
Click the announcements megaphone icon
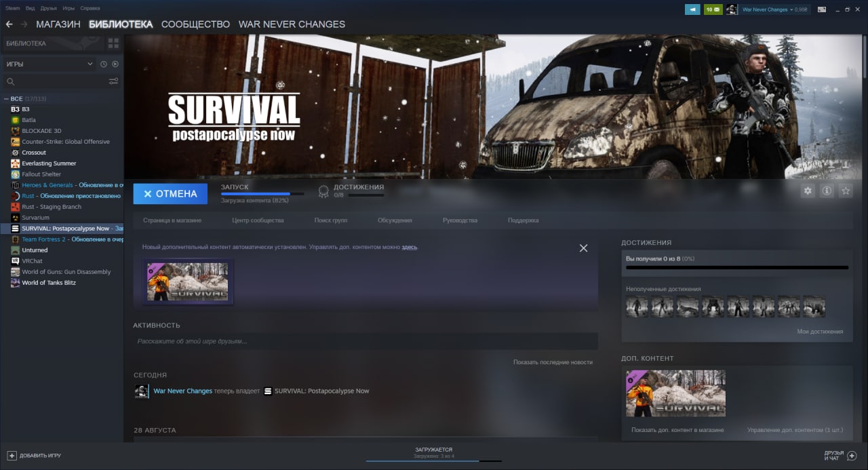click(692, 9)
